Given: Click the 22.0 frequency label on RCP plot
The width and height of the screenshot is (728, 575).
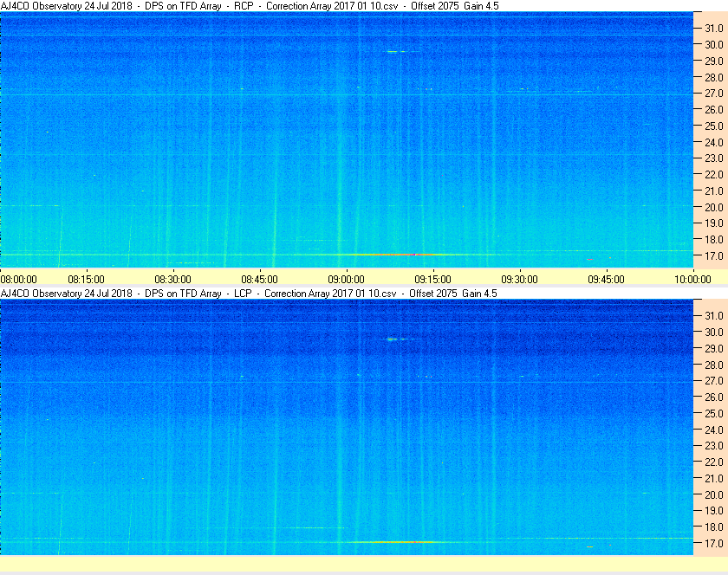Looking at the screenshot, I should tap(714, 175).
